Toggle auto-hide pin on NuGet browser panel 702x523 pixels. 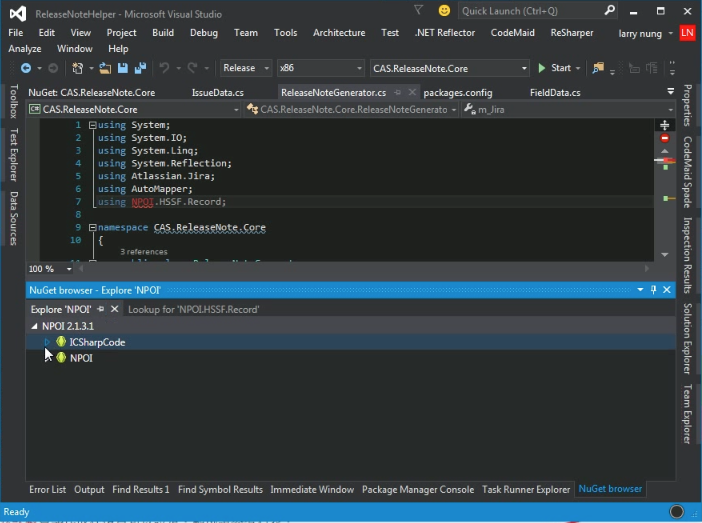click(653, 290)
